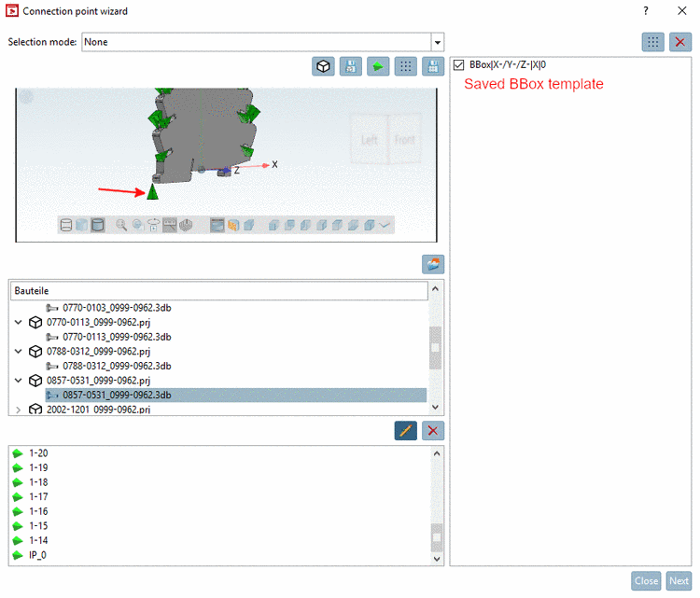Select highlighted 0857-0531_0999-0962.3db file
The width and height of the screenshot is (700, 598).
[x=236, y=395]
